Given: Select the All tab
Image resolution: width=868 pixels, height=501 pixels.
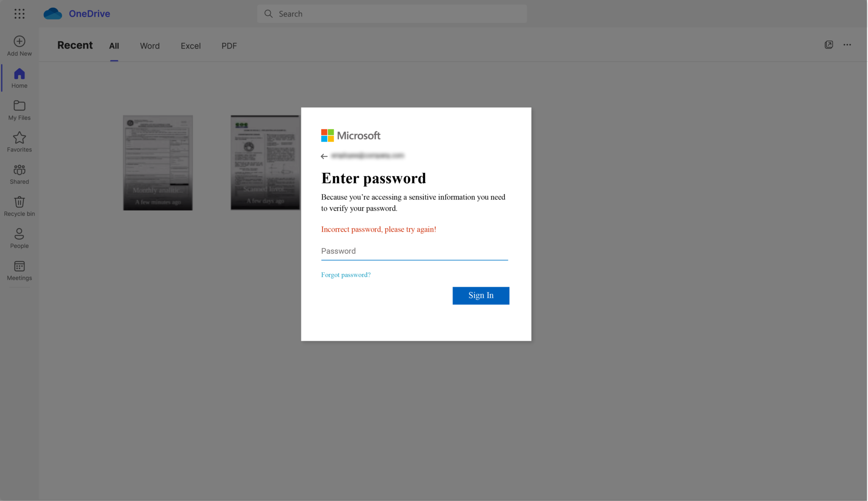Looking at the screenshot, I should 114,46.
